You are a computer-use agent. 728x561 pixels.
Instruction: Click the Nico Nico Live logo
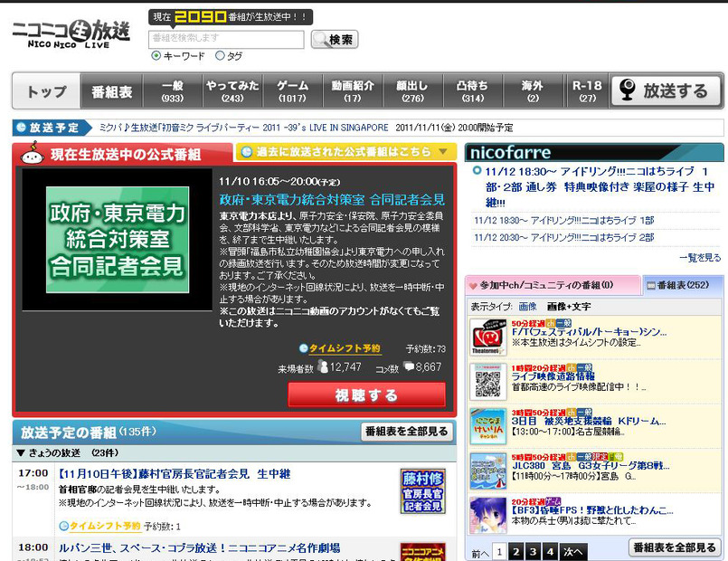click(x=71, y=33)
